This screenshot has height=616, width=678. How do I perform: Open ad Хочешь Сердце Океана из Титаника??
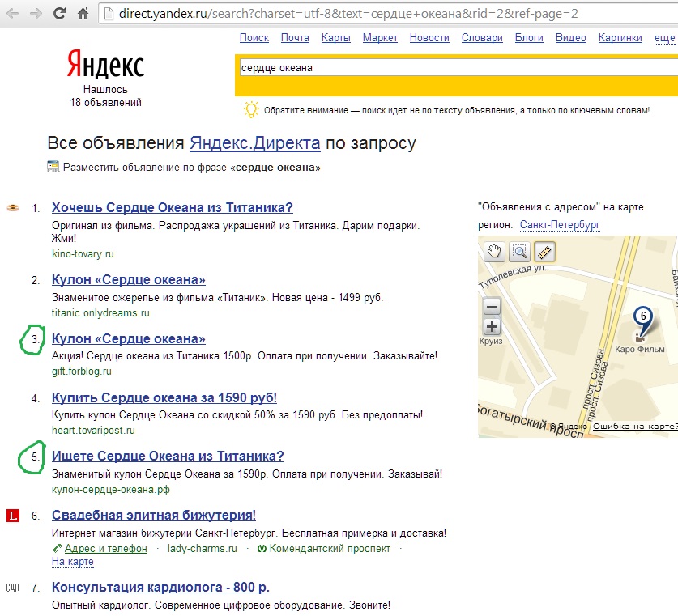click(x=172, y=208)
